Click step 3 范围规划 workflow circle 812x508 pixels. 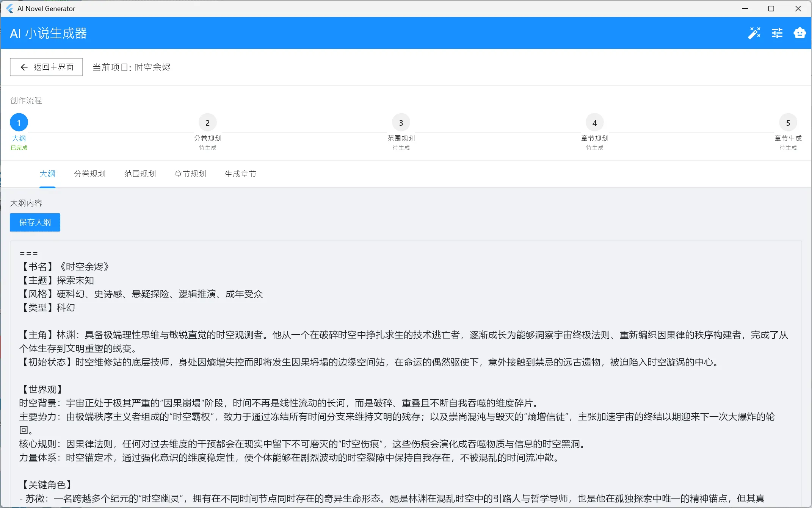[401, 122]
